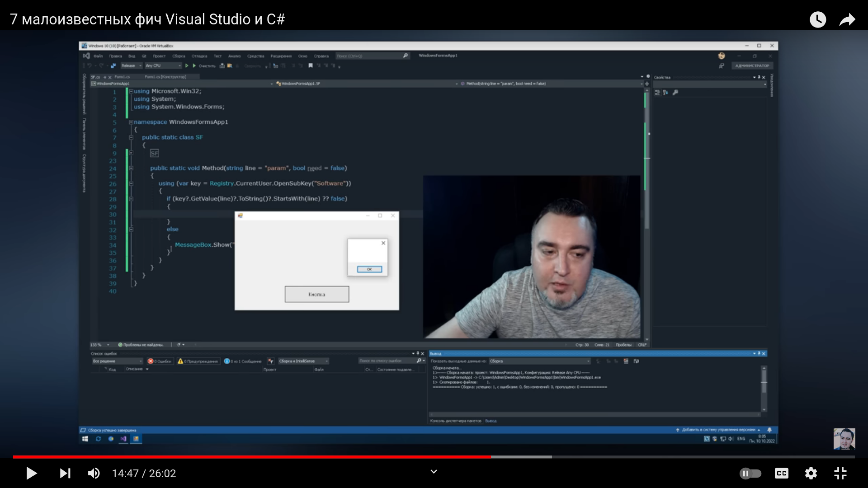
Task: Click the Кнопка button in form
Action: click(x=316, y=294)
